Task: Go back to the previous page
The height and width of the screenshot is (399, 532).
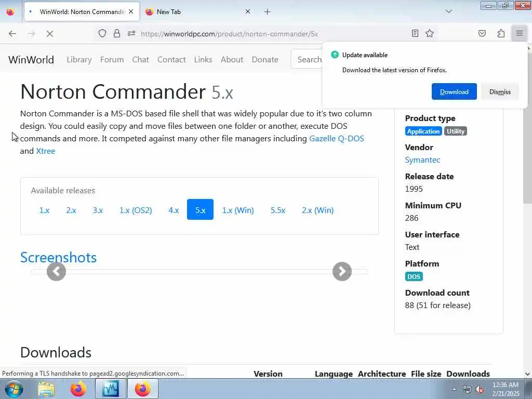Action: 12,34
